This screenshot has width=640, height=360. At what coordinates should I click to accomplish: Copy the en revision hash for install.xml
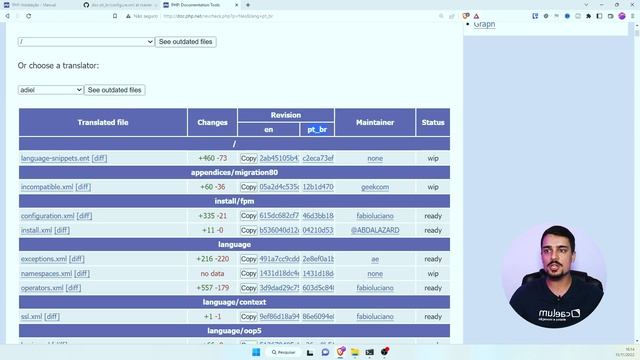248,230
